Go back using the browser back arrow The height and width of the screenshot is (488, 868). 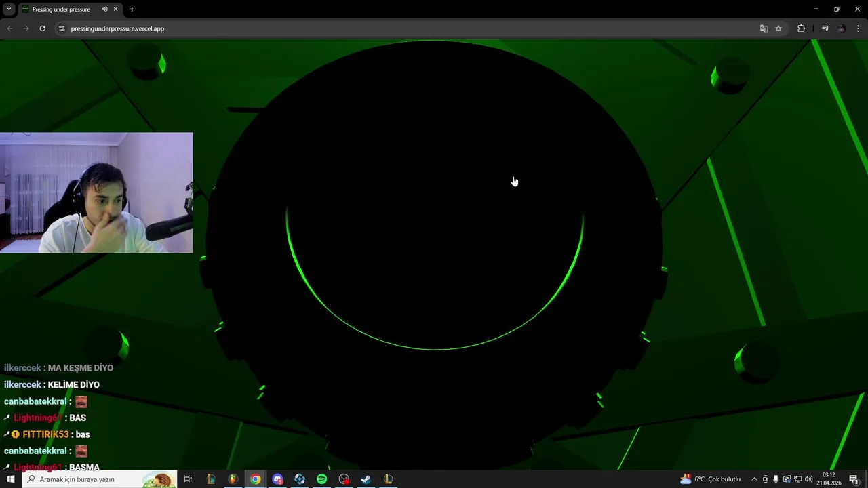(x=9, y=28)
